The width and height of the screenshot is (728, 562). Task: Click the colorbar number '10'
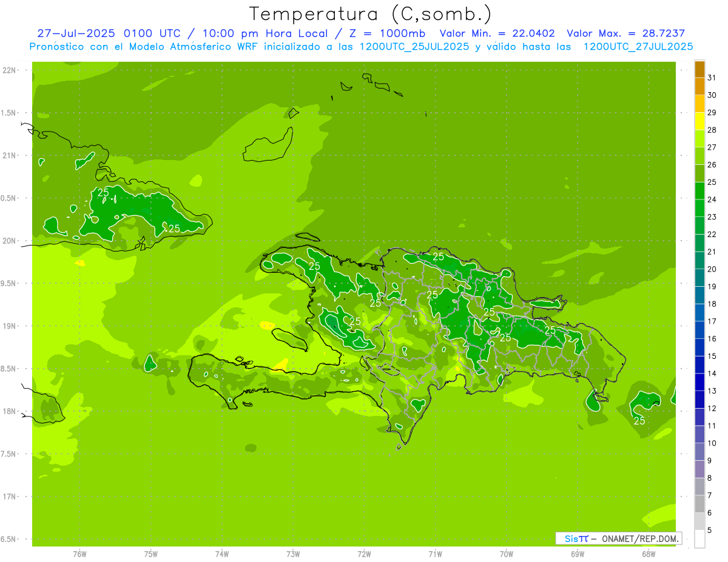pyautogui.click(x=712, y=443)
